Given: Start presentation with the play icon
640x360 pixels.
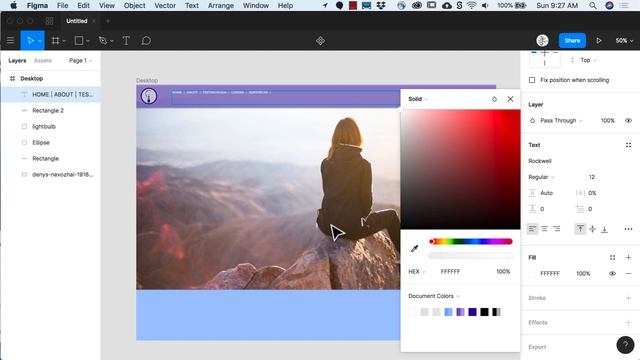Looking at the screenshot, I should [x=599, y=40].
